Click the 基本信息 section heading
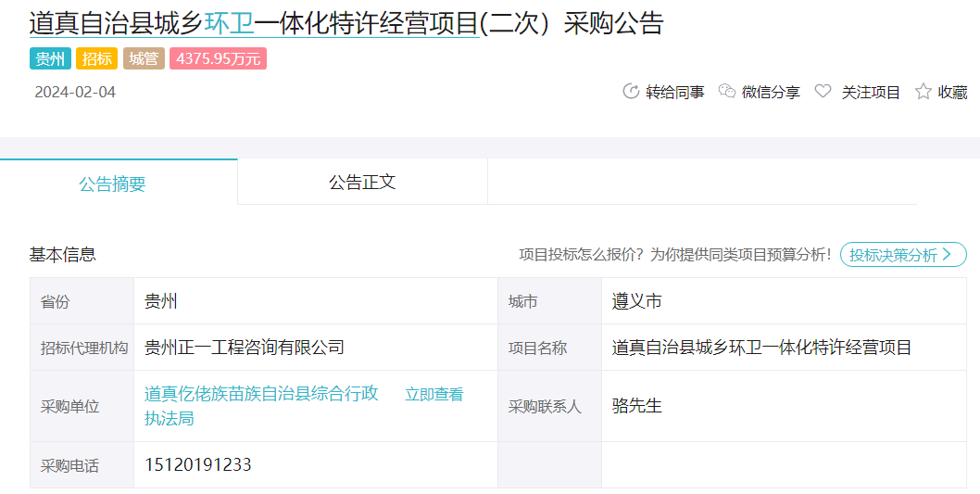Image resolution: width=980 pixels, height=494 pixels. [x=62, y=255]
